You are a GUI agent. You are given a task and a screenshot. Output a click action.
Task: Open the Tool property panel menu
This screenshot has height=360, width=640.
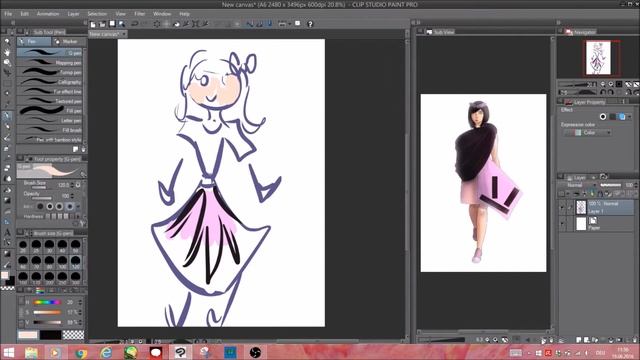click(20, 159)
